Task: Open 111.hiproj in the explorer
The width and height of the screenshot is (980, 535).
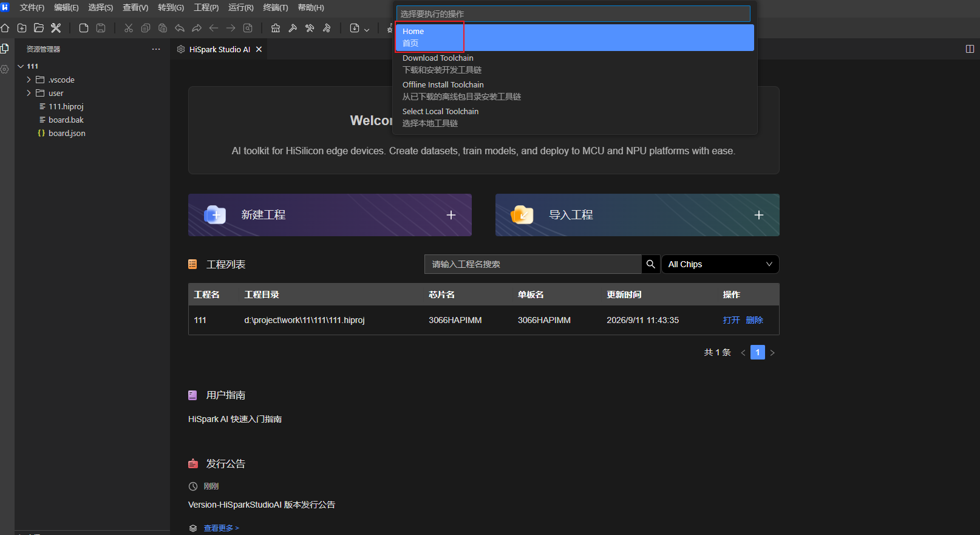Action: tap(66, 106)
